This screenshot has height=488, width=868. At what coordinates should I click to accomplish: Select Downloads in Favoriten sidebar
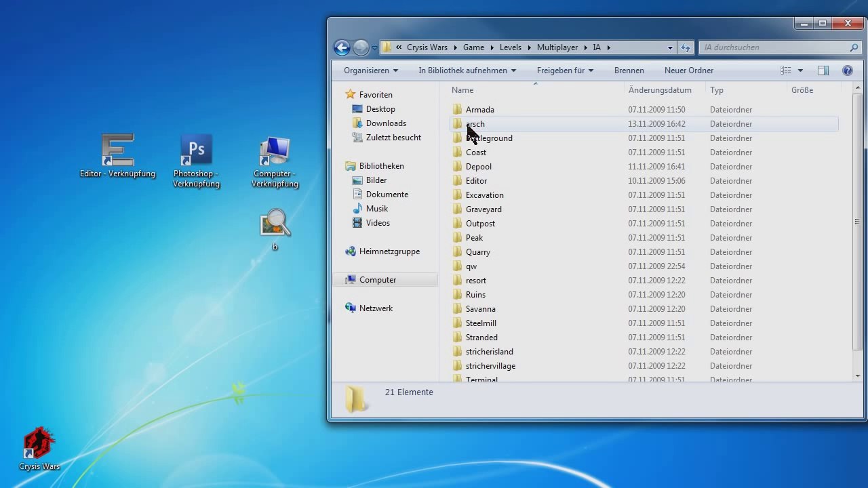tap(386, 123)
